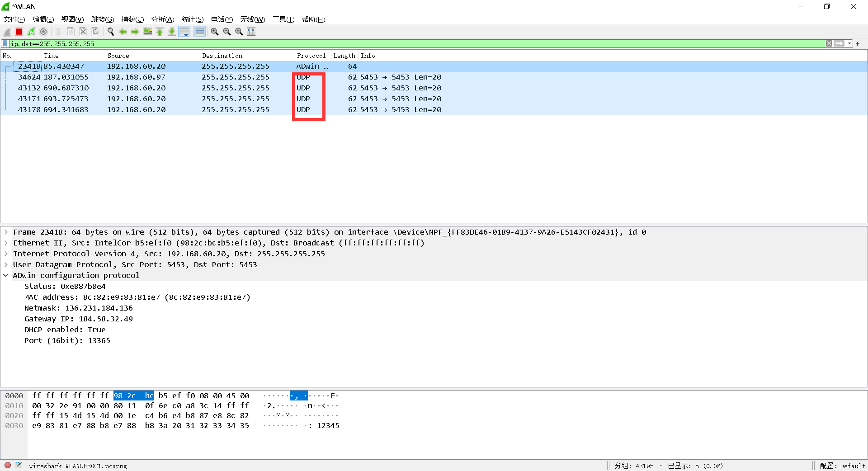Screen dimensions: 868x471
Task: Zoom out the packet text
Action: pos(227,32)
